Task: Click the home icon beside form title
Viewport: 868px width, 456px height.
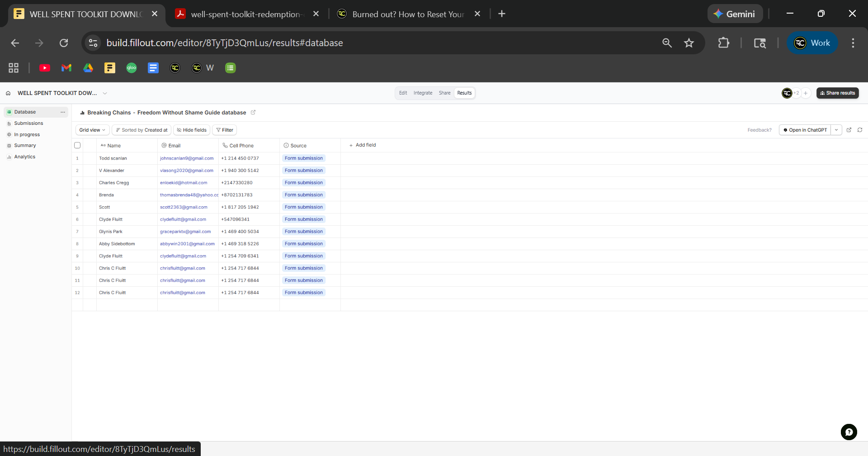Action: [8, 93]
